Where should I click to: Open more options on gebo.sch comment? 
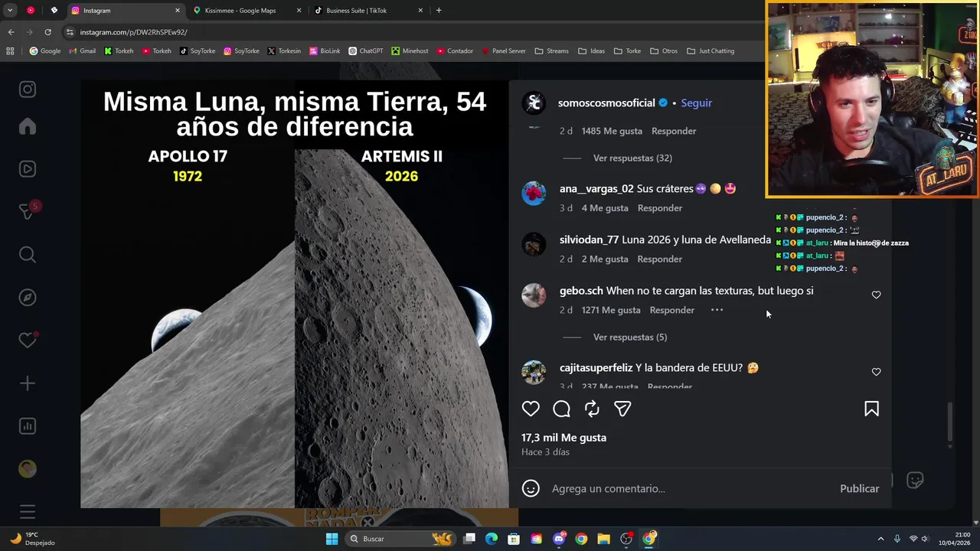[x=717, y=310]
